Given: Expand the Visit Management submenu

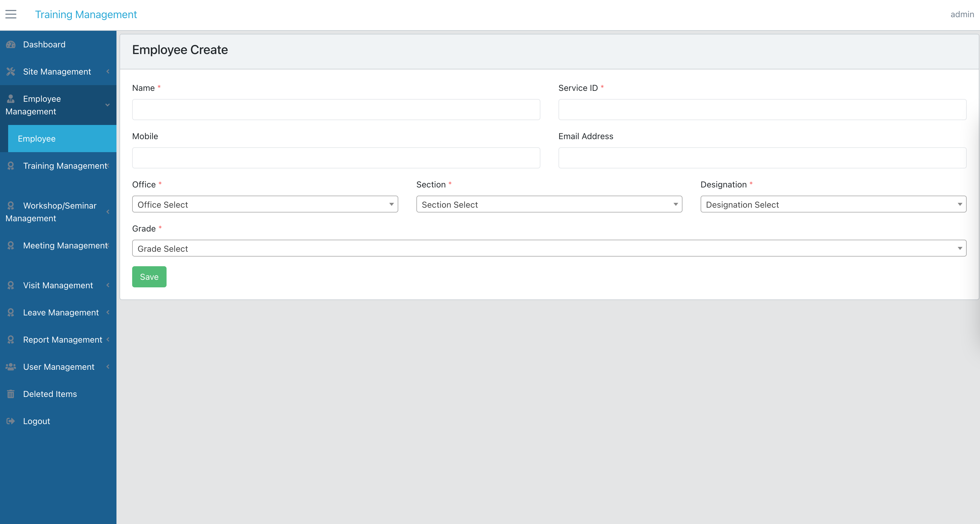Looking at the screenshot, I should pos(58,286).
